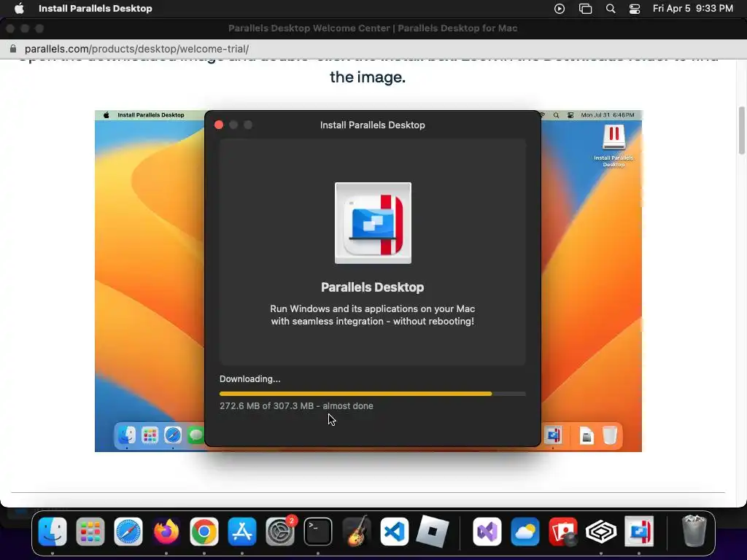Open the Trash in the Dock
This screenshot has height=560, width=747.
click(x=694, y=531)
